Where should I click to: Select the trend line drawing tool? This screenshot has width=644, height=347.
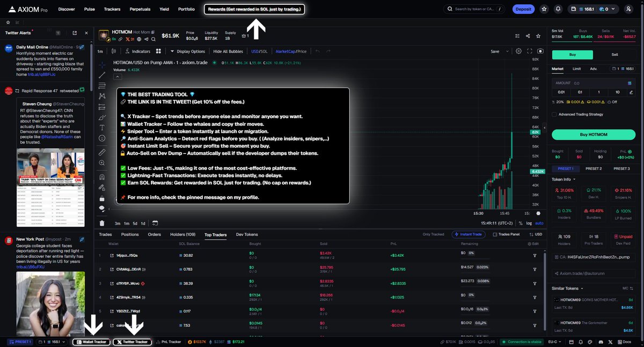pos(102,75)
